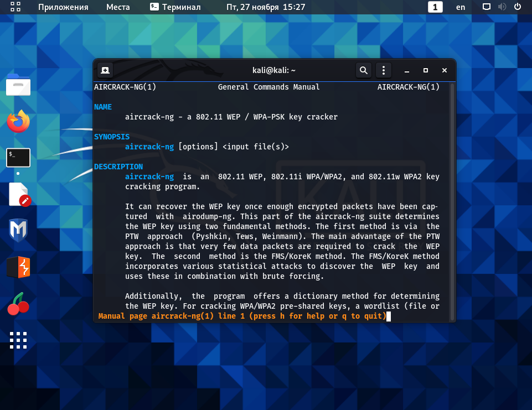This screenshot has width=532, height=410.
Task: Click the blue aircrack-ng in SYNOPSIS
Action: 149,147
